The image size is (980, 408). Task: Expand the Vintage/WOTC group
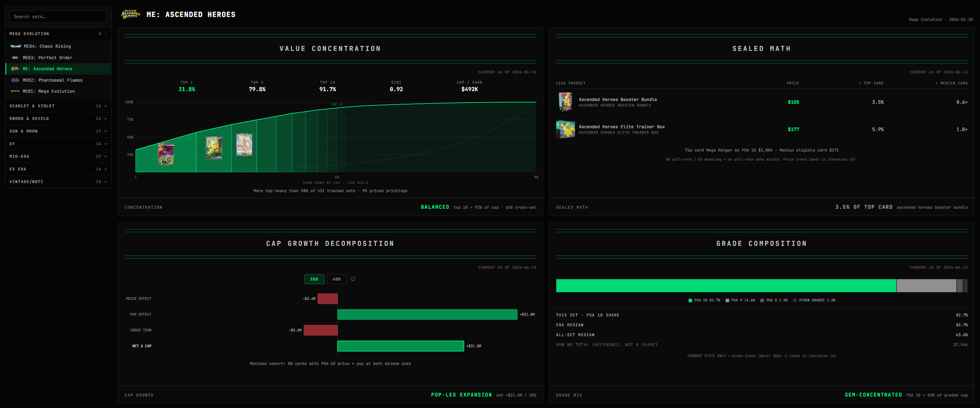tap(58, 182)
